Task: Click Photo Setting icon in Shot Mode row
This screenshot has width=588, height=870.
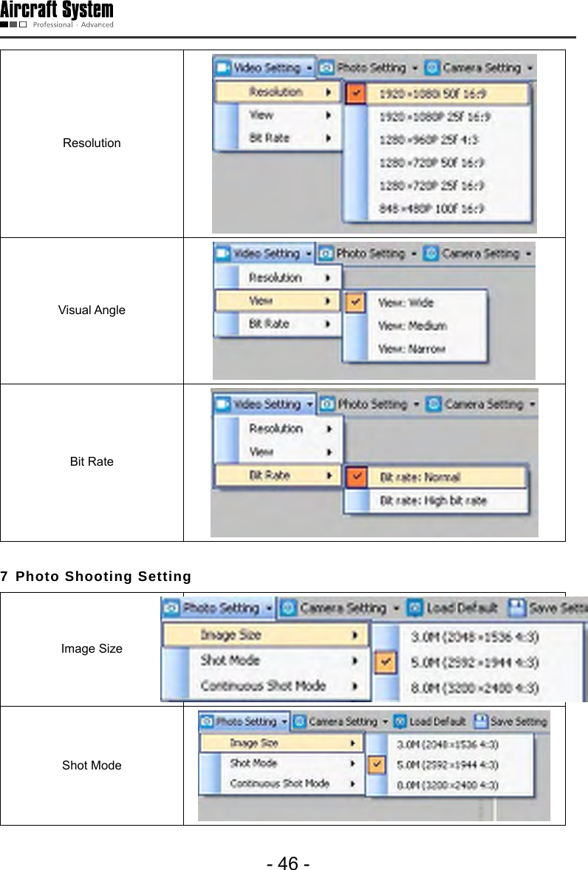Action: pyautogui.click(x=207, y=721)
